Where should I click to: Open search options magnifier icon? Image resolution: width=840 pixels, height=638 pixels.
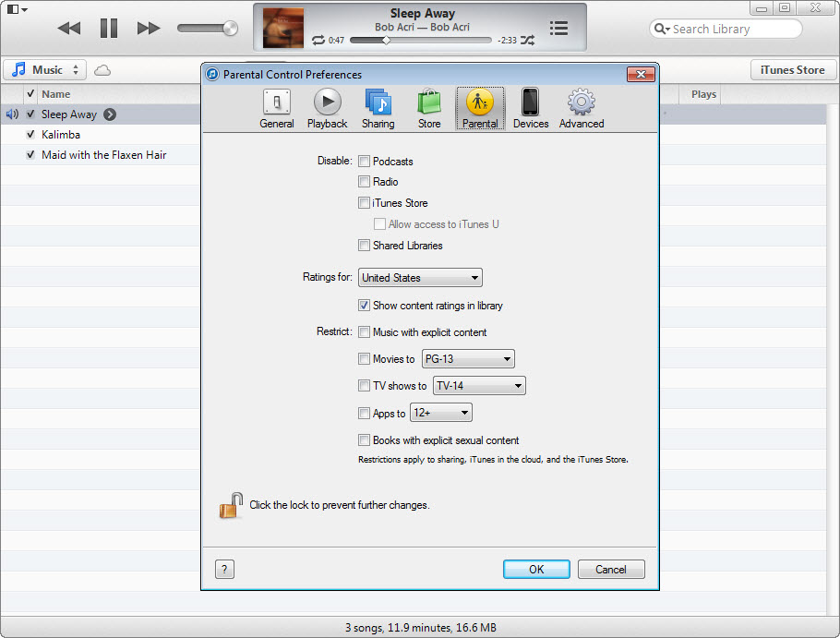(x=662, y=29)
